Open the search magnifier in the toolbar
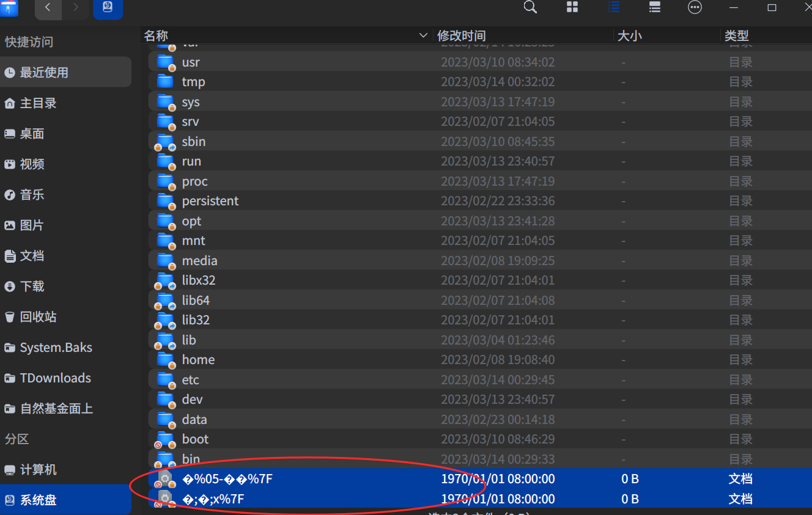The width and height of the screenshot is (812, 515). 531,7
